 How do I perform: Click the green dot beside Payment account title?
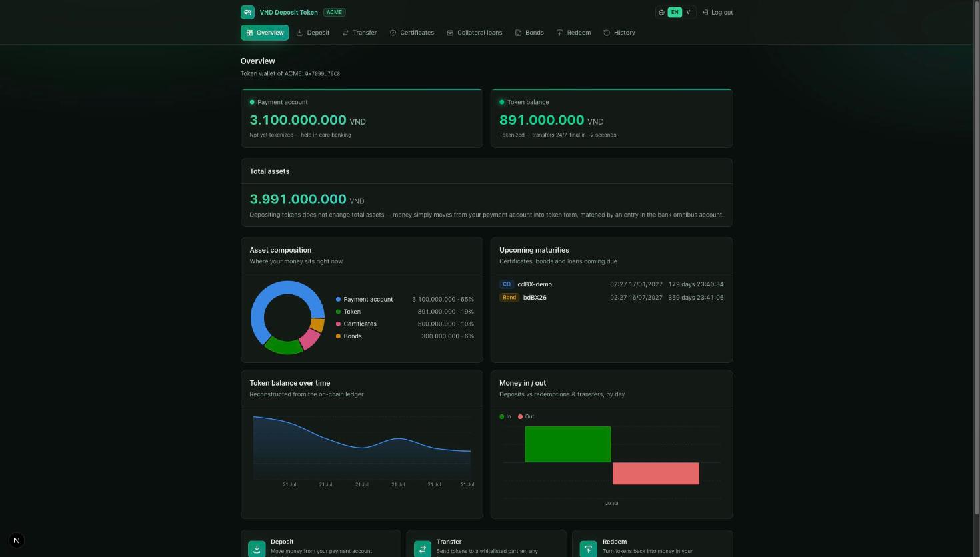(252, 102)
